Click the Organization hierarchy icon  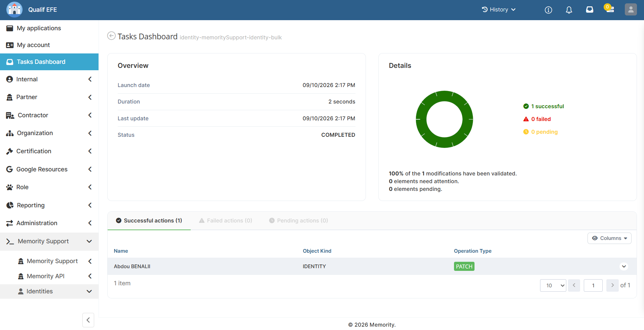pyautogui.click(x=10, y=133)
